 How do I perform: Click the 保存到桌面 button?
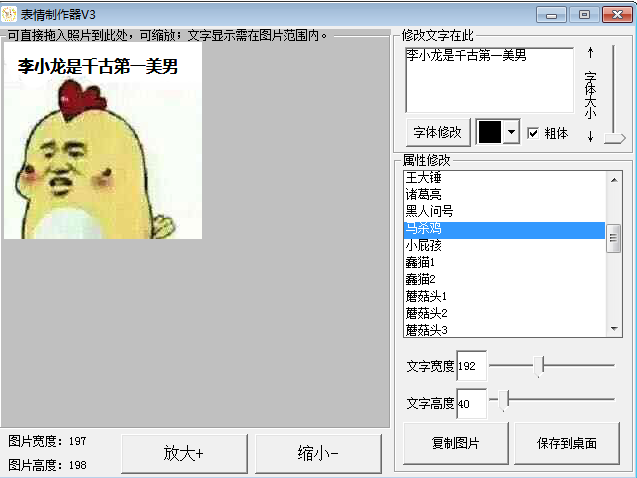point(567,443)
